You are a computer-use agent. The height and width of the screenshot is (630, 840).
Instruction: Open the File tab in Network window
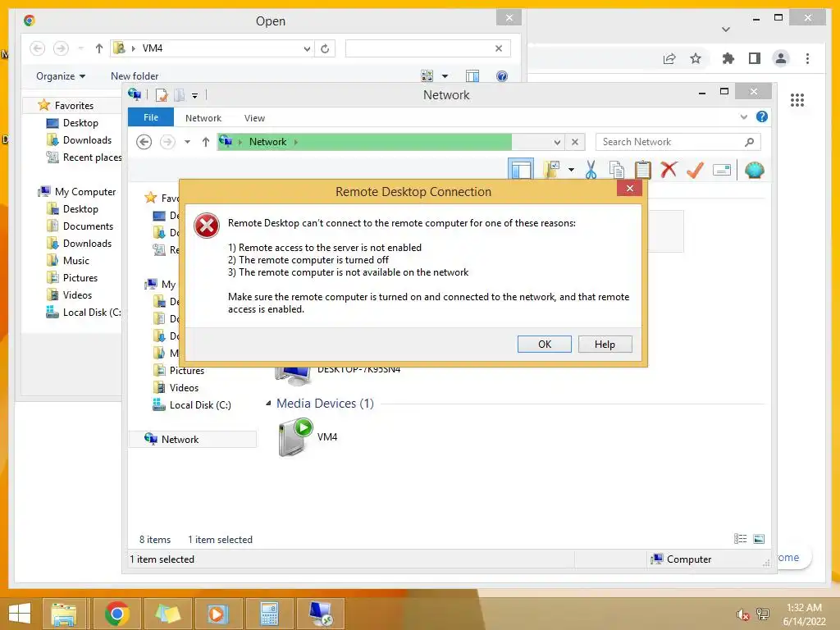pos(151,117)
